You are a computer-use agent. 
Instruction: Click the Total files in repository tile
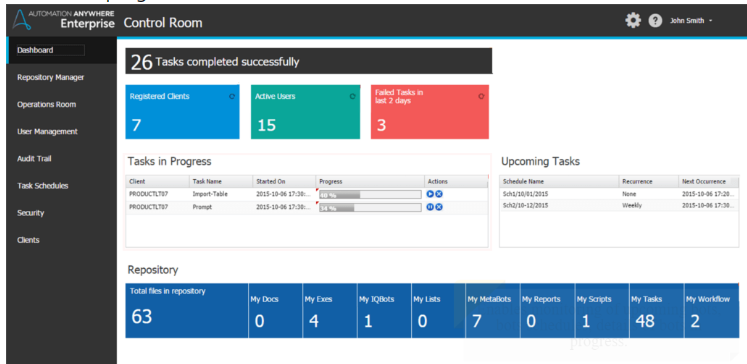186,311
